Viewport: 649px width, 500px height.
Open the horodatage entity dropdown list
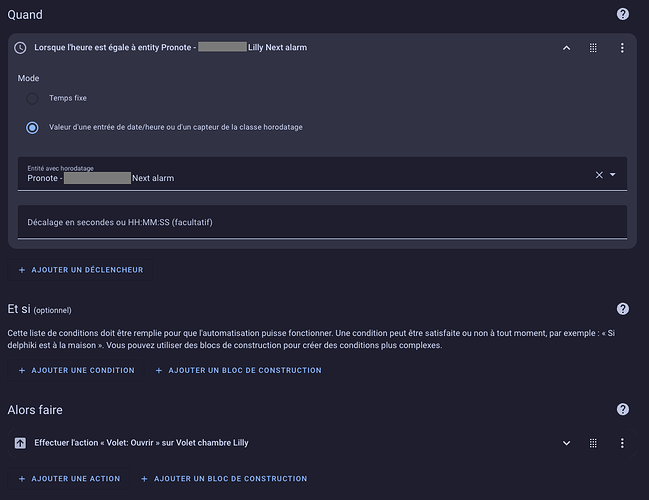613,174
